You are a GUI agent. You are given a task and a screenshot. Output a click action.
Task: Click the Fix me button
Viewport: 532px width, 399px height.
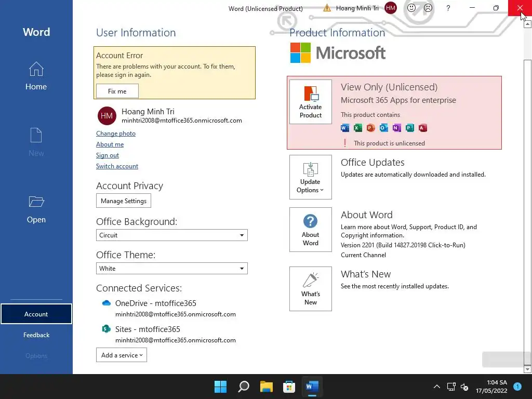point(117,91)
